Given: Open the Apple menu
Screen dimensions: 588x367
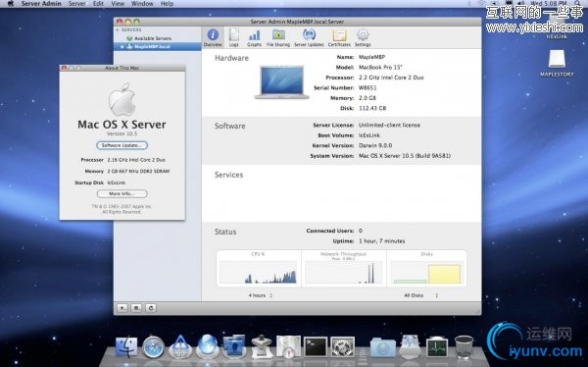Looking at the screenshot, I should point(10,4).
